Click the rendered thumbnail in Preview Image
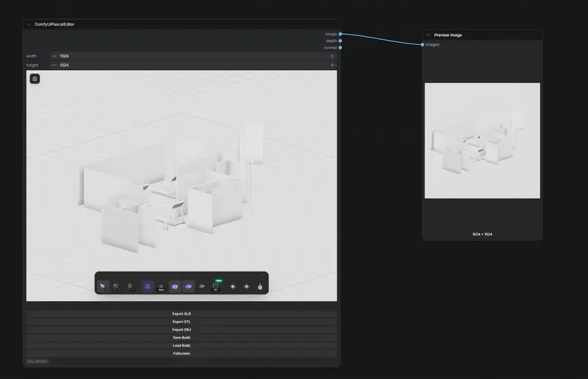 tap(482, 140)
